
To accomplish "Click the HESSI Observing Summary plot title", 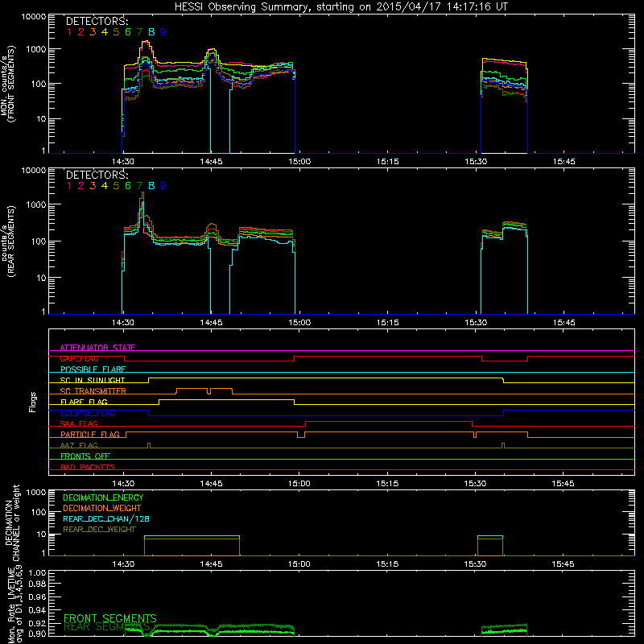I will [341, 6].
